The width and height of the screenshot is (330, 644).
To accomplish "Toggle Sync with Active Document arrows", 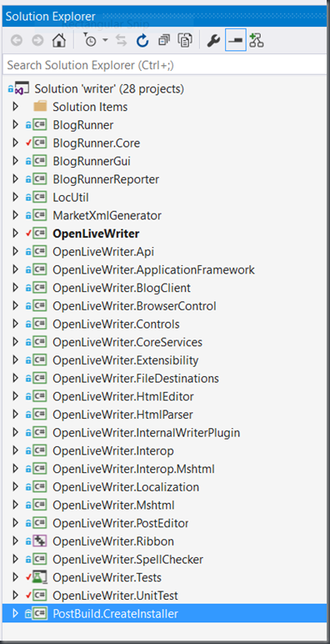I will [x=122, y=40].
